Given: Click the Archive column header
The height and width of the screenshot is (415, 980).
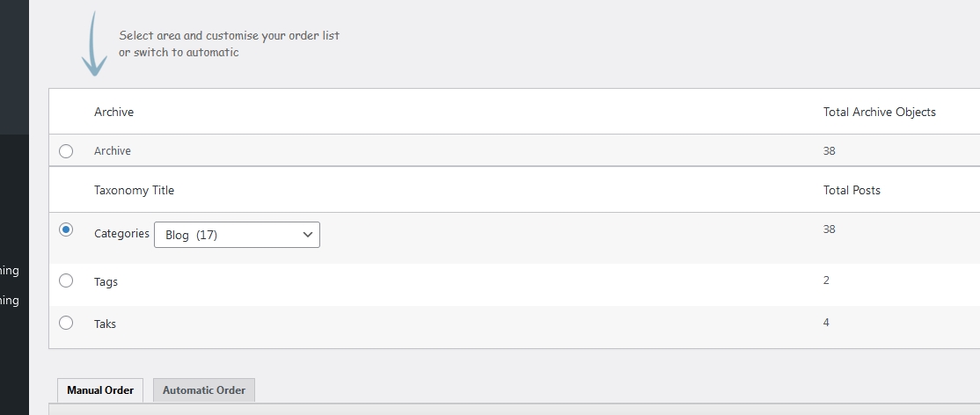Looking at the screenshot, I should pos(113,112).
